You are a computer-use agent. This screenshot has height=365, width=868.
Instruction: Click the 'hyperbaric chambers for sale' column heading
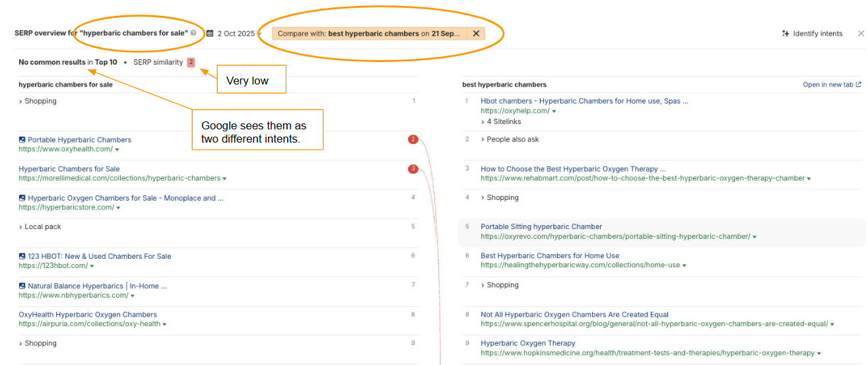tap(65, 84)
